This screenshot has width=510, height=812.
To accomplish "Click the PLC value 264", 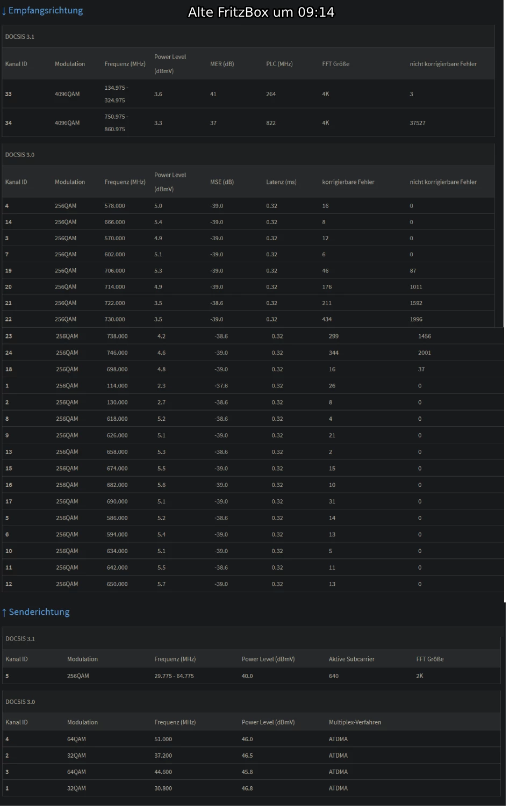I will (271, 94).
